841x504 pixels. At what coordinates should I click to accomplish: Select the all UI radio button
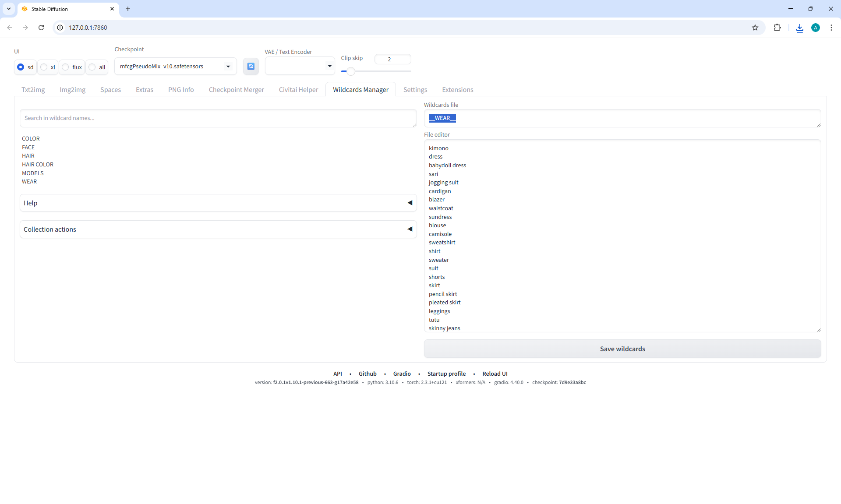(x=92, y=67)
